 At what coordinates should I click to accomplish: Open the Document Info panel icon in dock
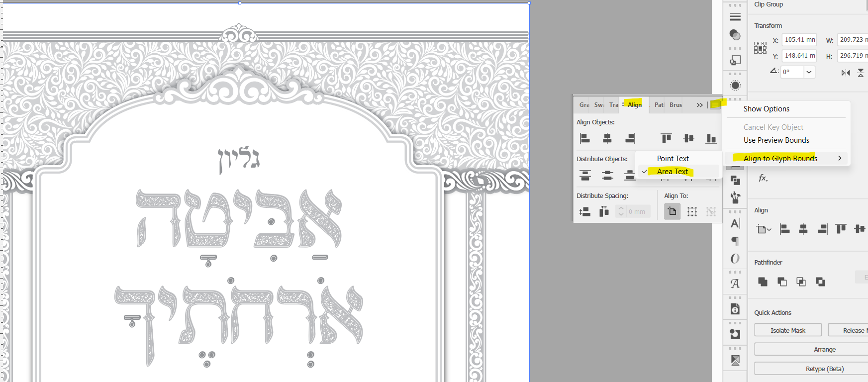(735, 309)
